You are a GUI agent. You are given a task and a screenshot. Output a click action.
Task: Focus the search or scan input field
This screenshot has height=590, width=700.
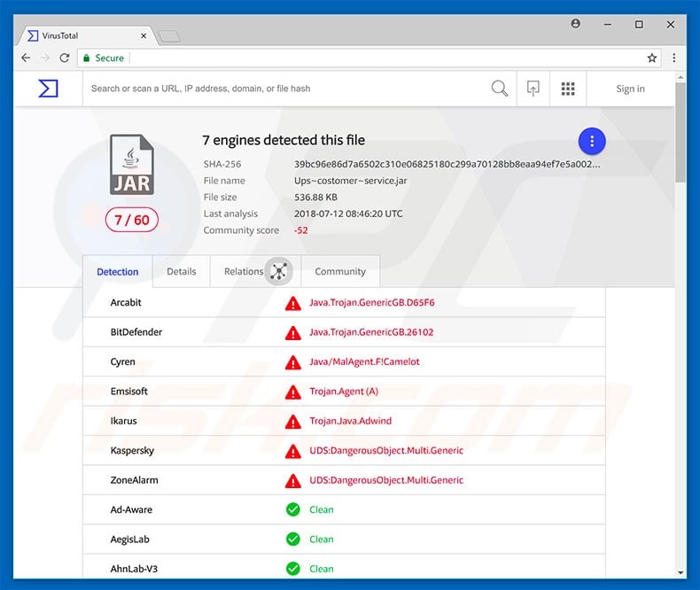285,89
